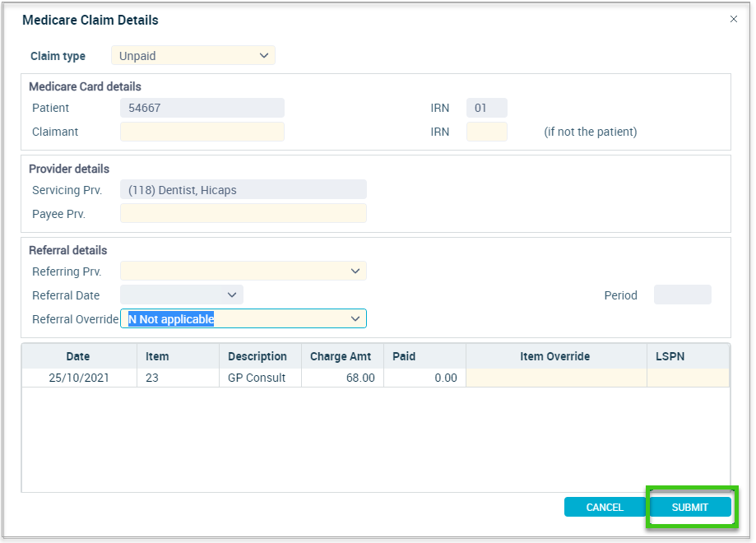Click the Claimant input field

click(202, 132)
